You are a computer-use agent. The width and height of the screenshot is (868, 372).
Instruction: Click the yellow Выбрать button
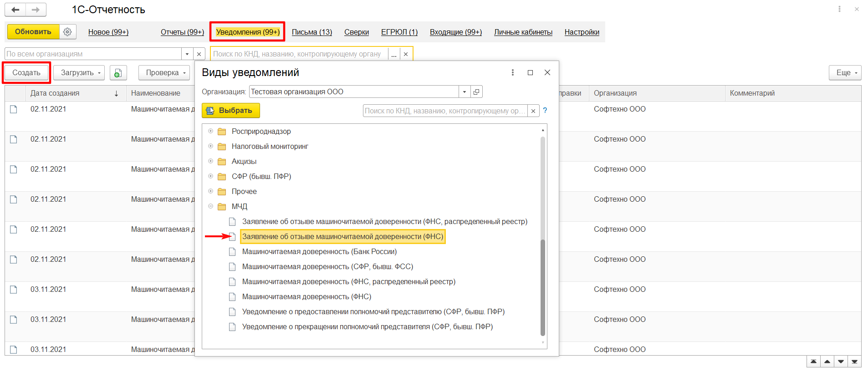point(231,111)
